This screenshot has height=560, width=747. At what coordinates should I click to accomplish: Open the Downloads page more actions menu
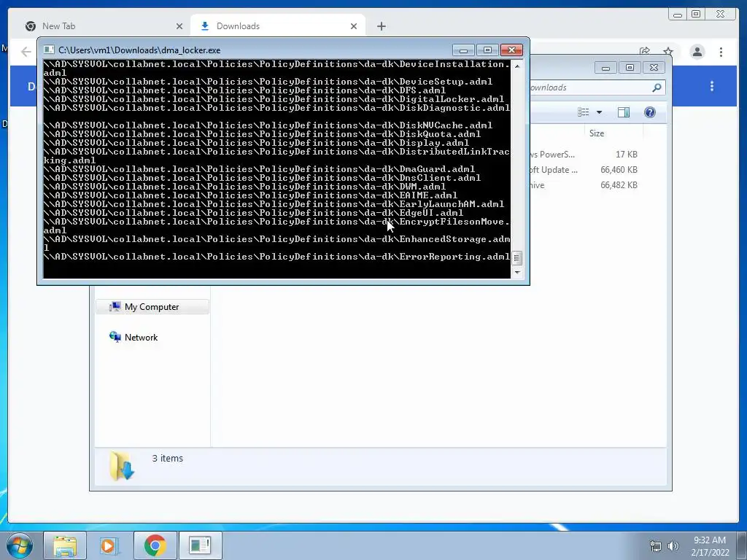coord(712,86)
